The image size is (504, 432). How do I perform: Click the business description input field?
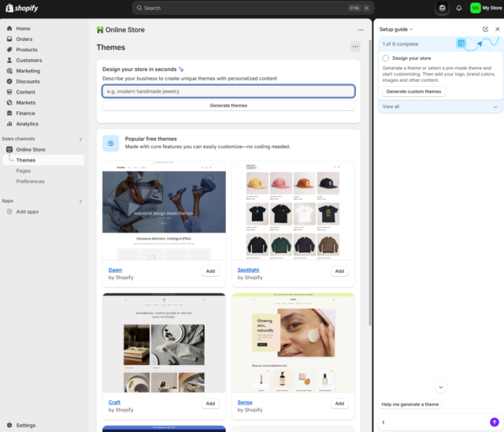(228, 91)
